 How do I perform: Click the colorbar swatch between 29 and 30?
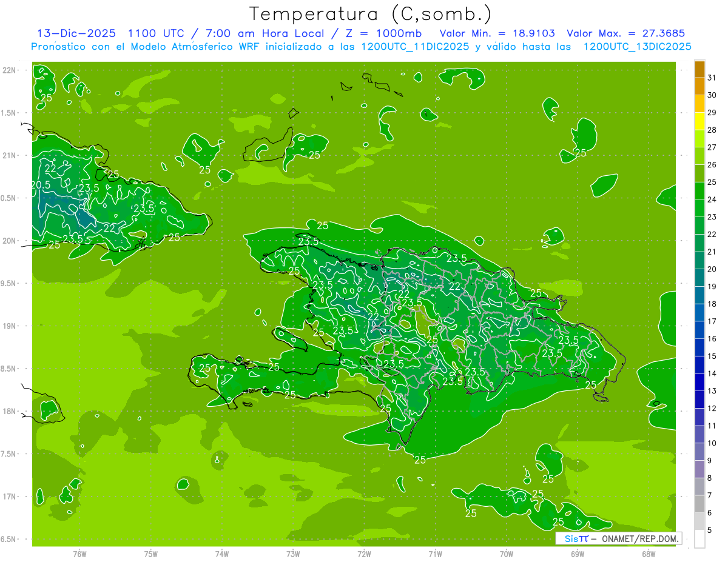[x=699, y=104]
